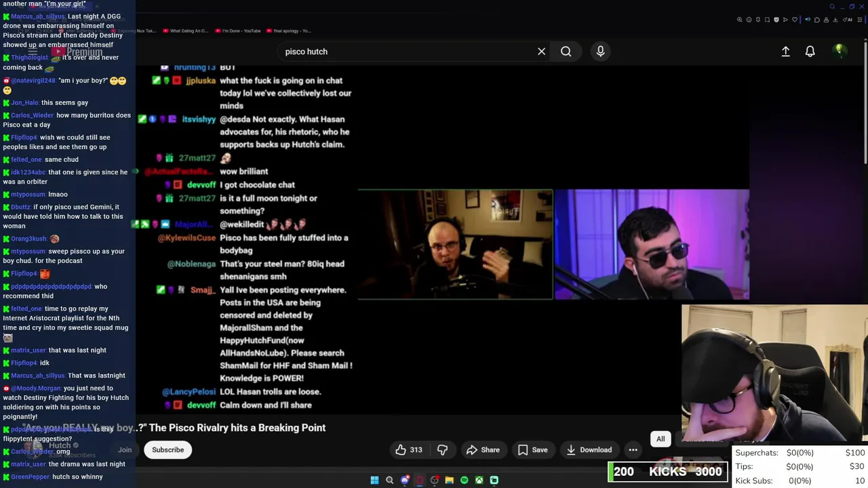Open the account avatar menu
868x488 pixels.
(839, 51)
